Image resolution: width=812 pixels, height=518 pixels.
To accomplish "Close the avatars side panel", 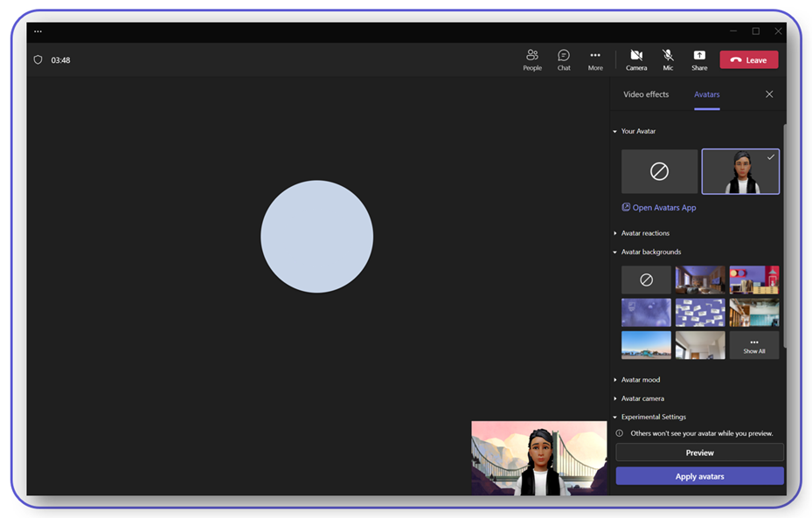I will coord(769,94).
